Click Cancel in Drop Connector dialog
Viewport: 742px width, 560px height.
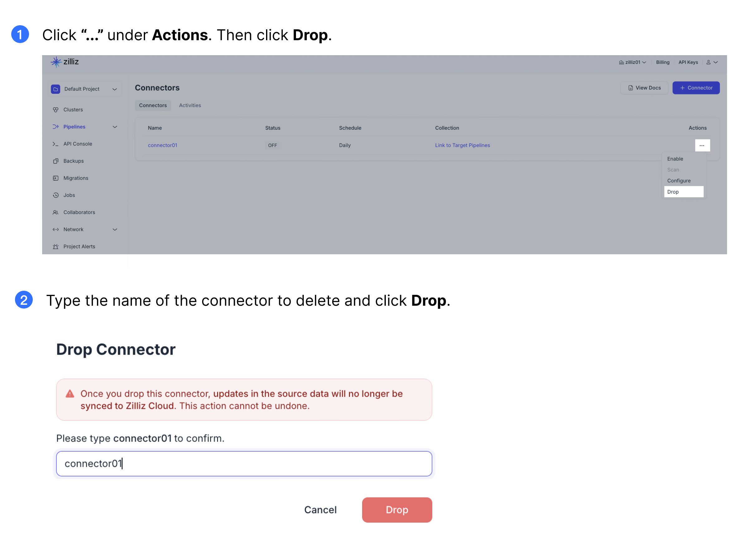[x=320, y=510]
